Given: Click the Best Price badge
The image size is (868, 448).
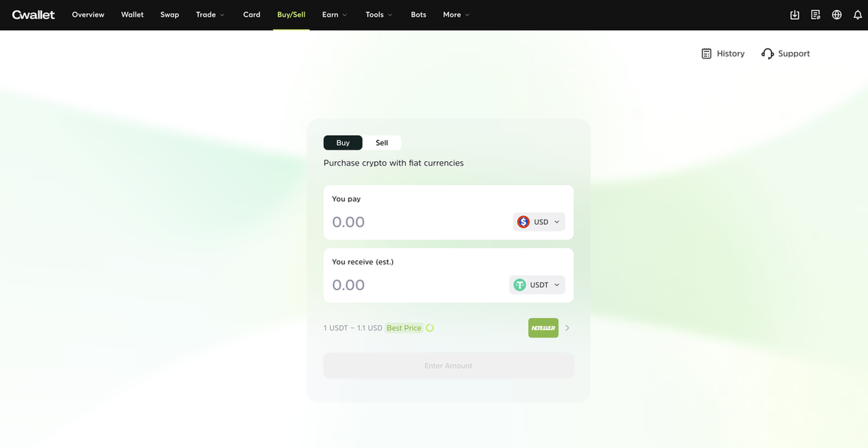Looking at the screenshot, I should pyautogui.click(x=404, y=328).
